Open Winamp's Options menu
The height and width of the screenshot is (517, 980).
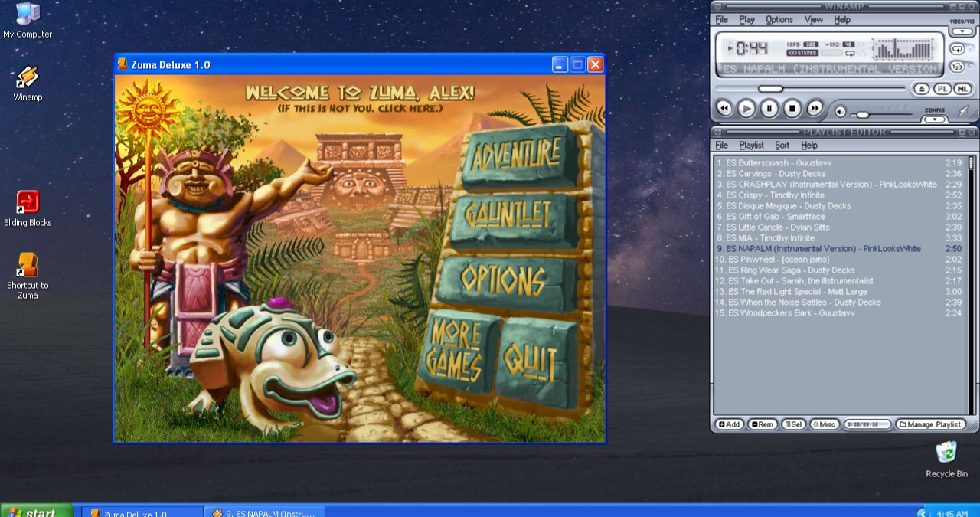pyautogui.click(x=779, y=20)
